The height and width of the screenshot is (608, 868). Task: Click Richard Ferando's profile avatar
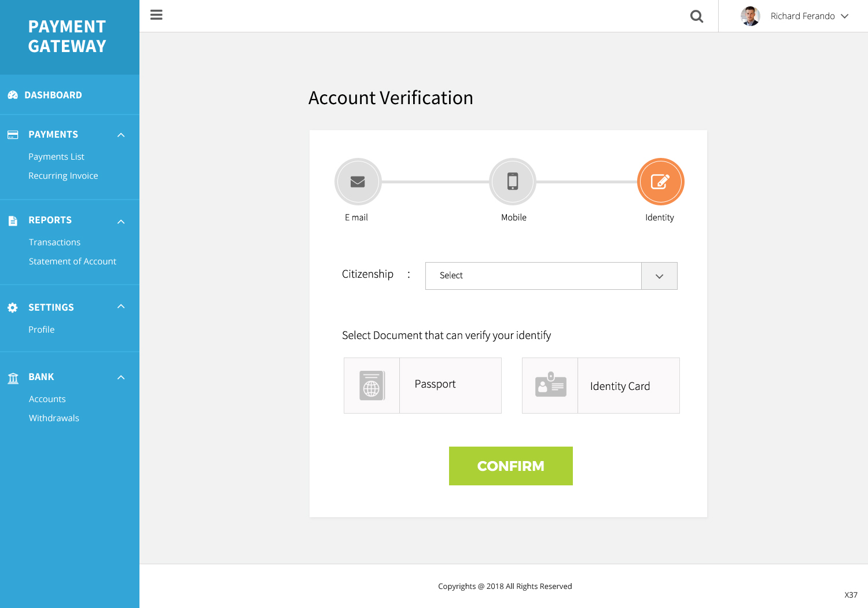tap(751, 16)
